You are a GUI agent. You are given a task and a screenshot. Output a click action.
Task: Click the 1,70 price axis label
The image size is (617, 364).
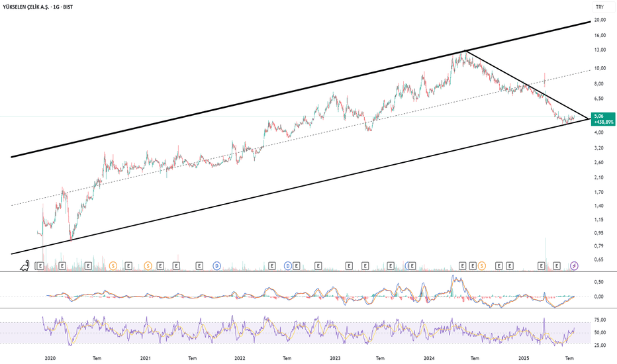[x=599, y=193]
